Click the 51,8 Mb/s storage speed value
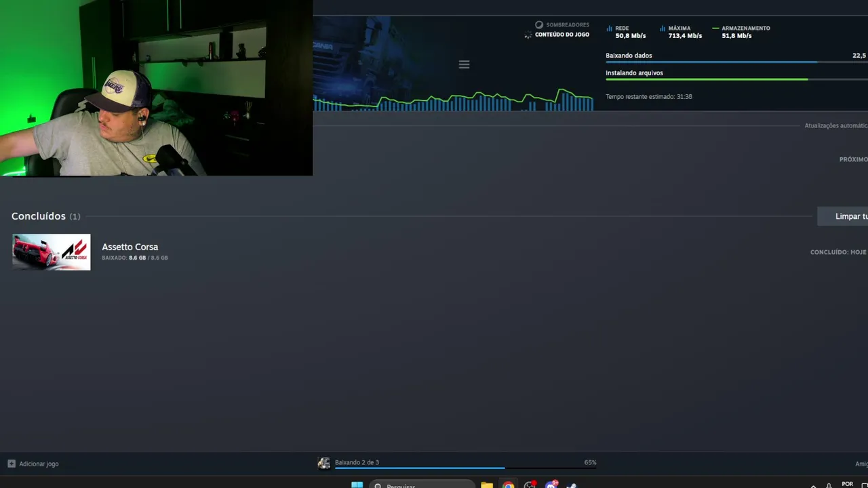The height and width of the screenshot is (488, 868). [x=737, y=36]
